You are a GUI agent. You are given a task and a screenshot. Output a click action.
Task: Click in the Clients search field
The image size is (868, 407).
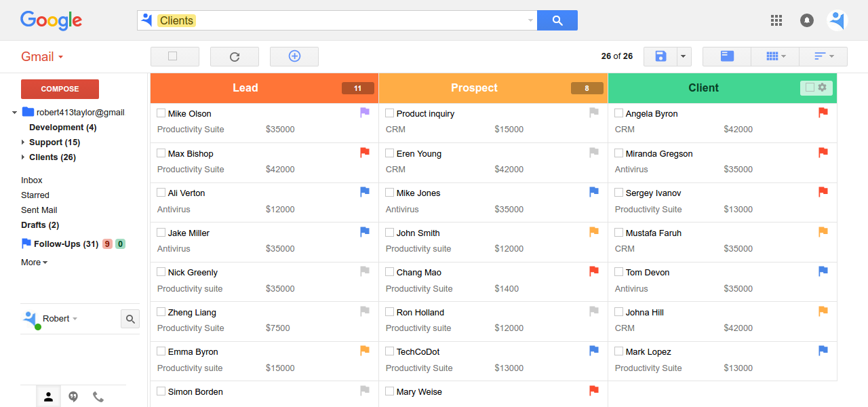pyautogui.click(x=337, y=20)
